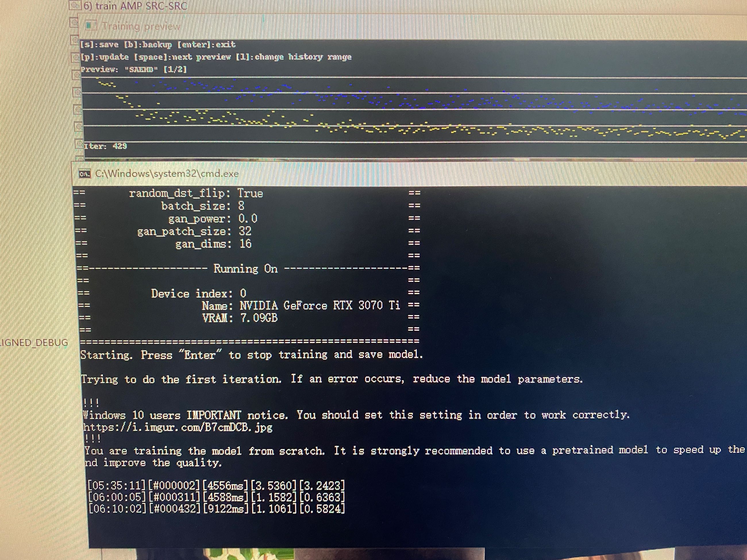Viewport: 747px width, 560px height.
Task: Click the imgur.com/B7cmDCB.jpg URL text
Action: coord(178,427)
